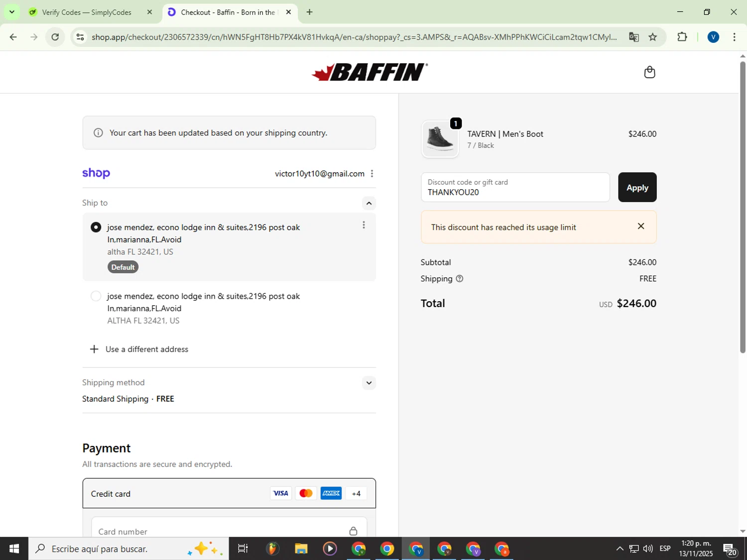
Task: Select the Credit card payment option
Action: point(229,493)
